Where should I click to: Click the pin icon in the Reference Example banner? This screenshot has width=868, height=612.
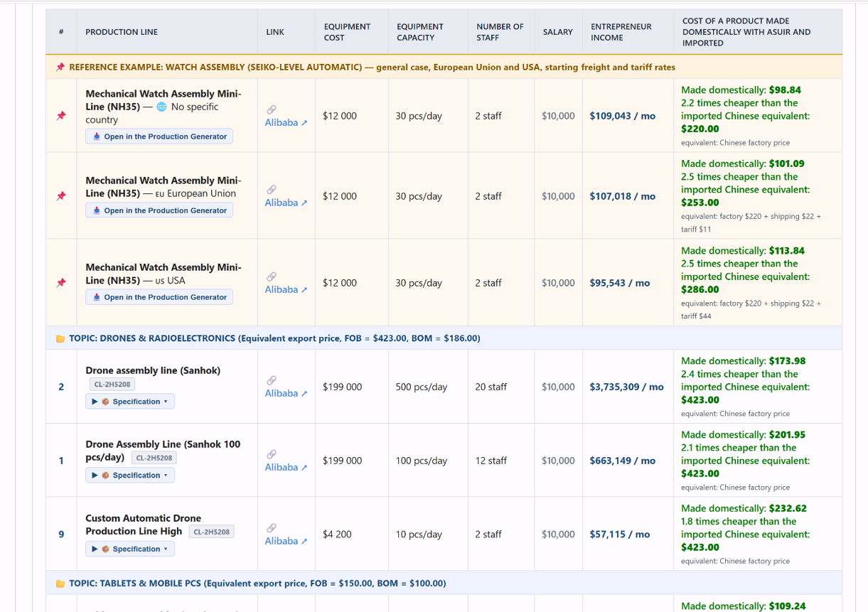click(60, 68)
